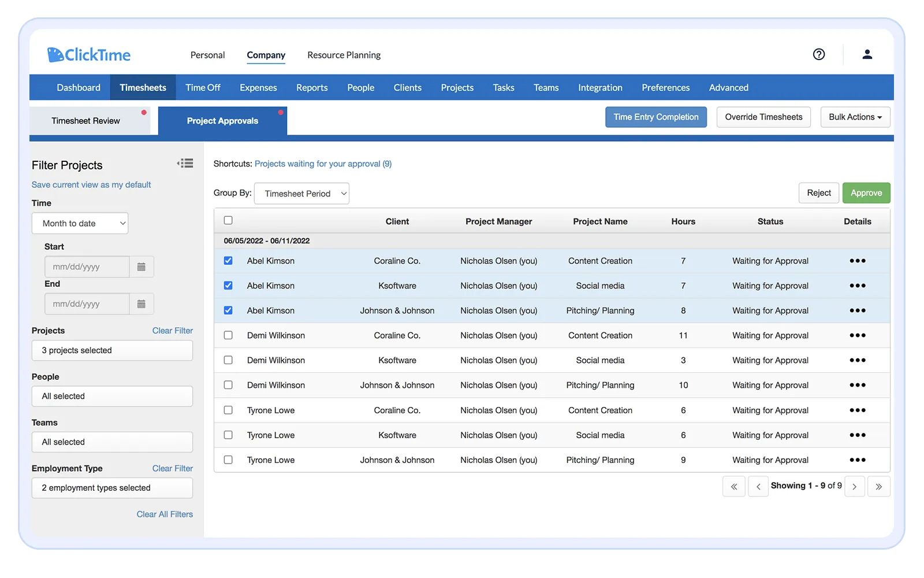Click Clear All Filters link
924x578 pixels.
(x=165, y=514)
